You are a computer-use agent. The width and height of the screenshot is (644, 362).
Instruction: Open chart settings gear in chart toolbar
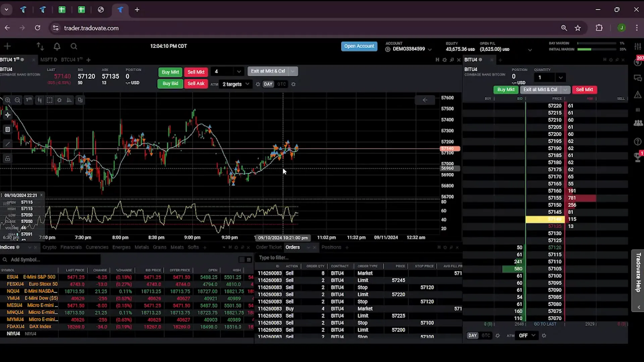[x=59, y=100]
